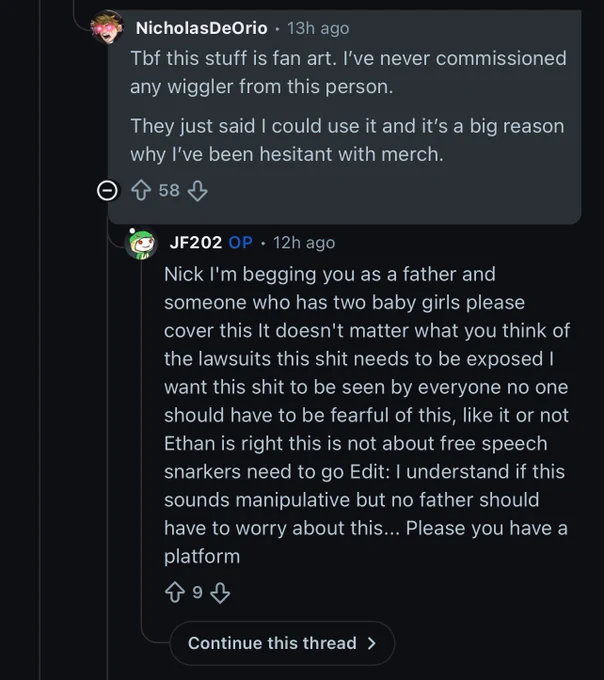Viewport: 604px width, 680px height.
Task: Select JF202's 'Nick I'm begging you' comment text
Action: [x=367, y=415]
